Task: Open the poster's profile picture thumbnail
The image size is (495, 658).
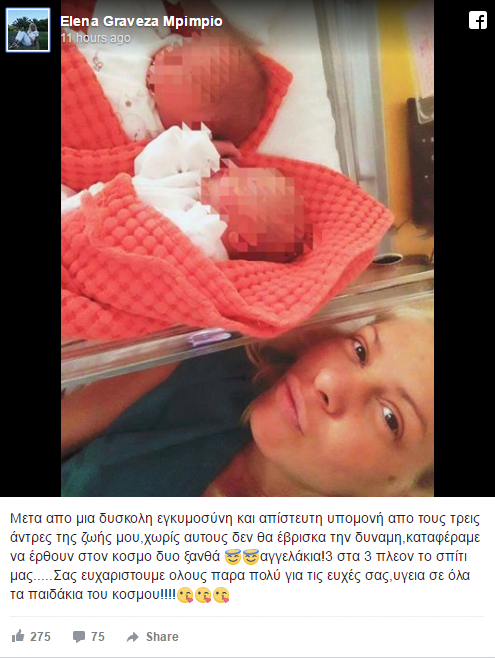Action: tap(28, 30)
